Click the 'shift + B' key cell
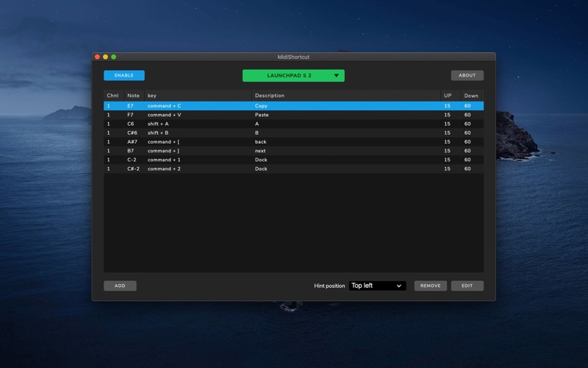The width and height of the screenshot is (588, 368). 158,133
